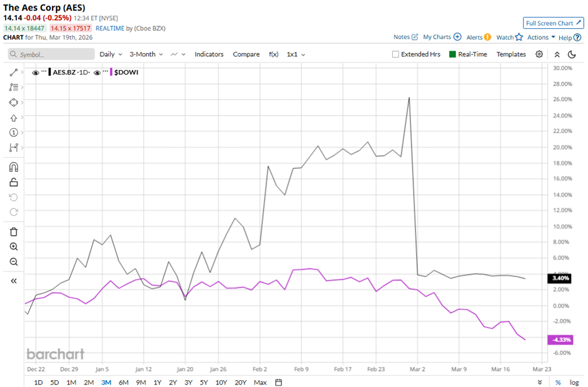
Task: Open the Notes link
Action: click(x=405, y=38)
